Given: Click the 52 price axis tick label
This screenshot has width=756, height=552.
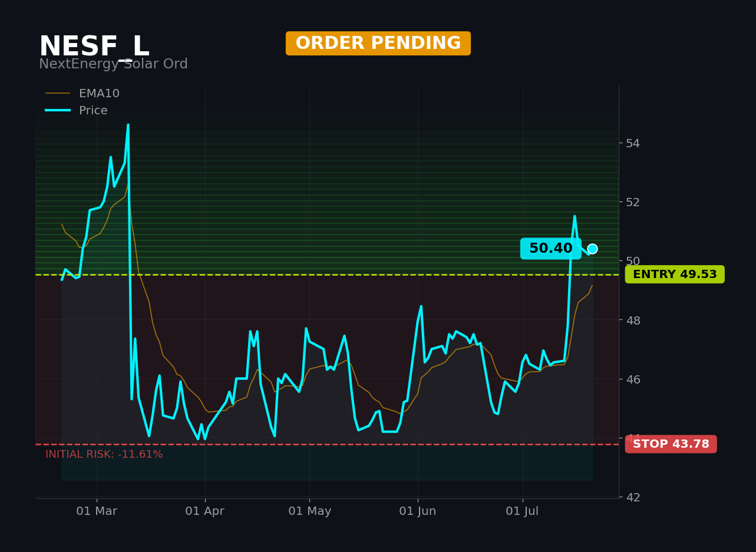Looking at the screenshot, I should (x=633, y=202).
